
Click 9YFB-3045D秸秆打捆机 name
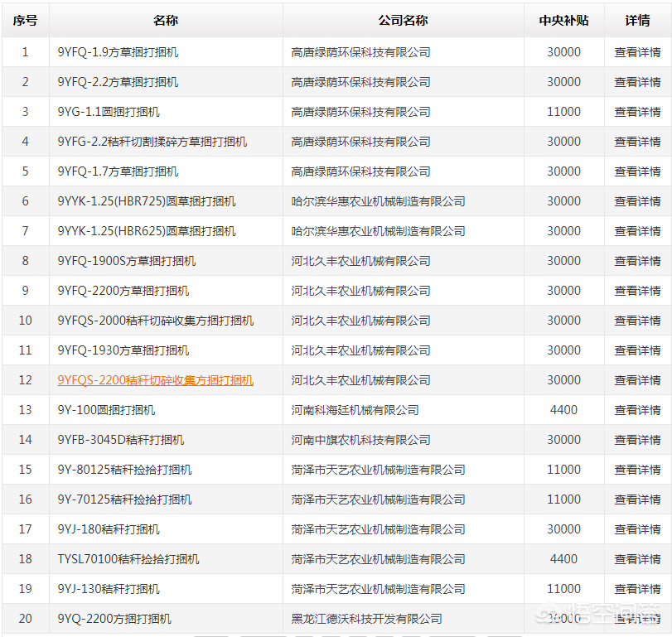coord(121,440)
